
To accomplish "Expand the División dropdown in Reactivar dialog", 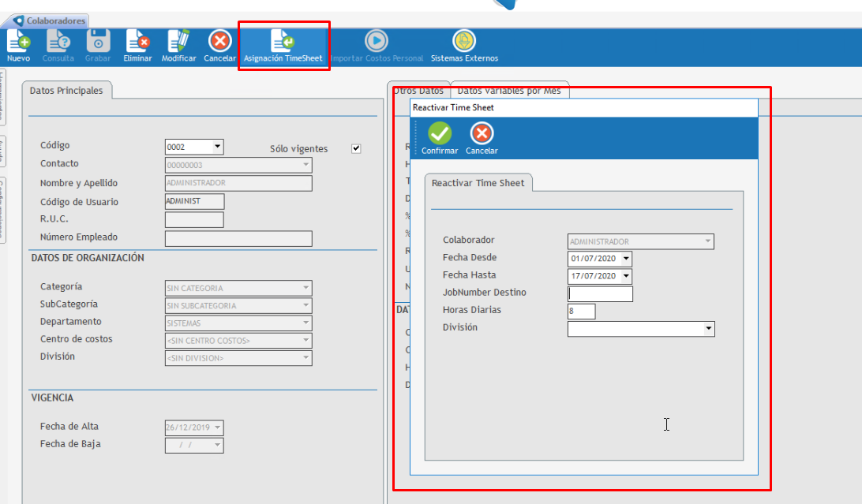I will point(709,328).
